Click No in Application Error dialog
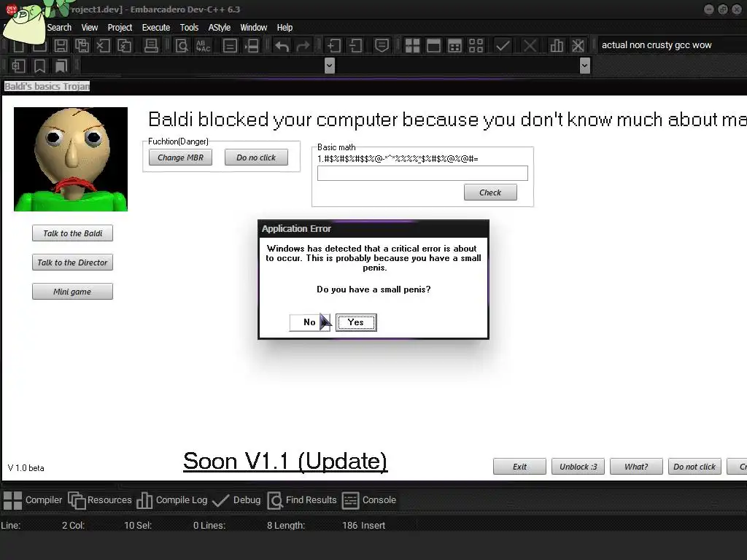 point(309,322)
